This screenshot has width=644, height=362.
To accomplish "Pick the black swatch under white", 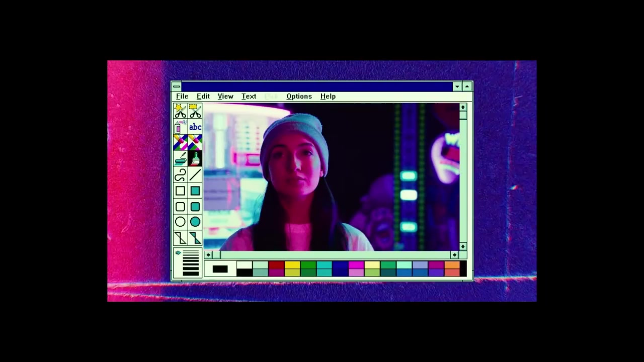I will (x=244, y=273).
